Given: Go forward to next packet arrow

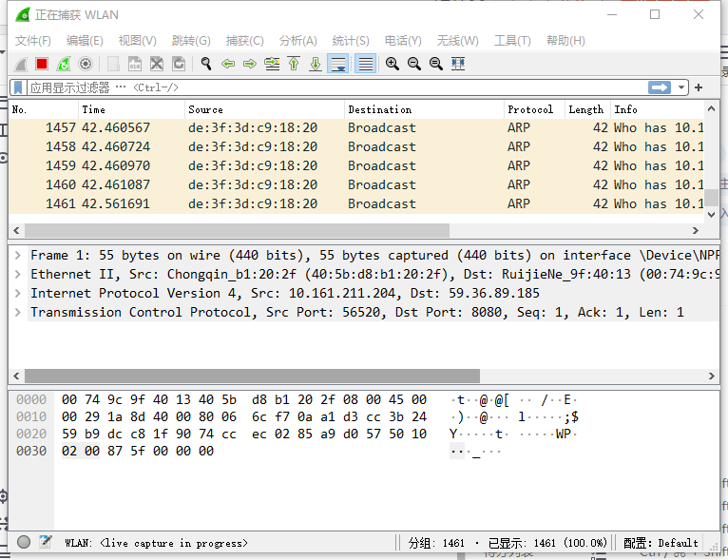Looking at the screenshot, I should 250,64.
